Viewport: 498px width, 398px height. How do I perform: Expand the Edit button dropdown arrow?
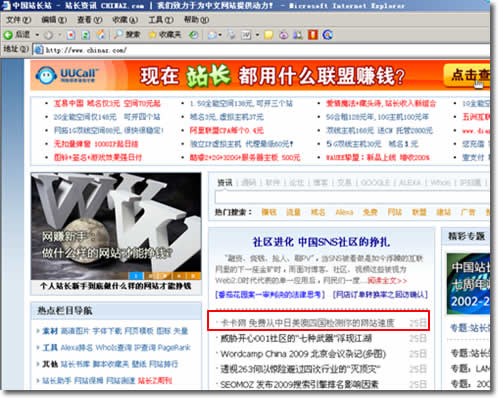click(257, 35)
